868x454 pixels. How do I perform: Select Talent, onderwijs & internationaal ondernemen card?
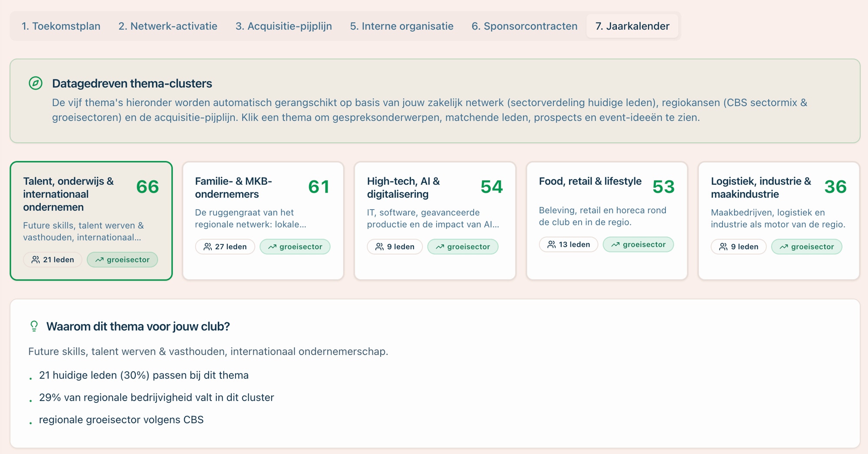tap(91, 221)
